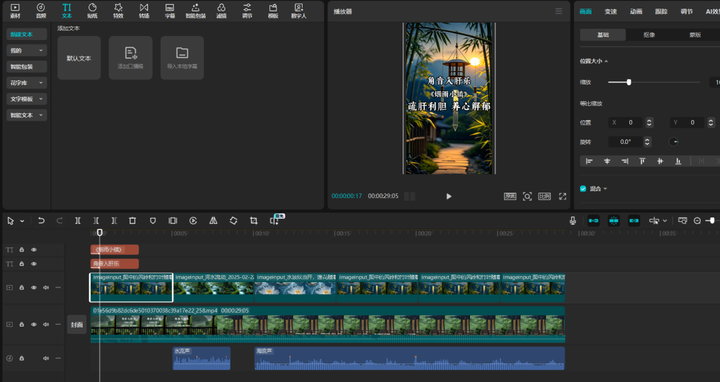
Task: Split clip at playhead
Action: 78,221
